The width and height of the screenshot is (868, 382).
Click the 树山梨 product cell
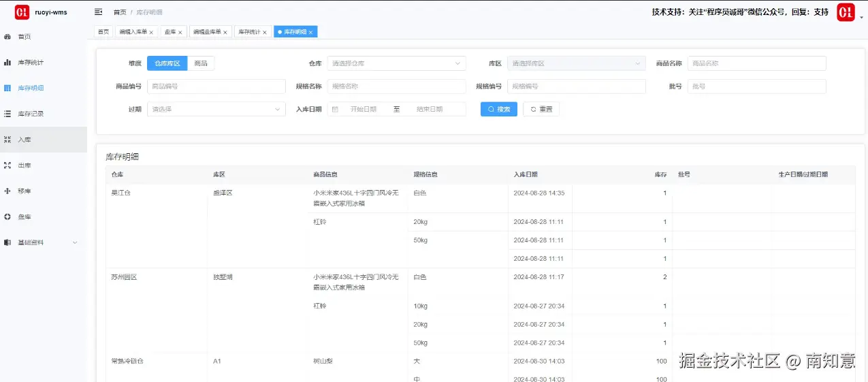pos(323,361)
